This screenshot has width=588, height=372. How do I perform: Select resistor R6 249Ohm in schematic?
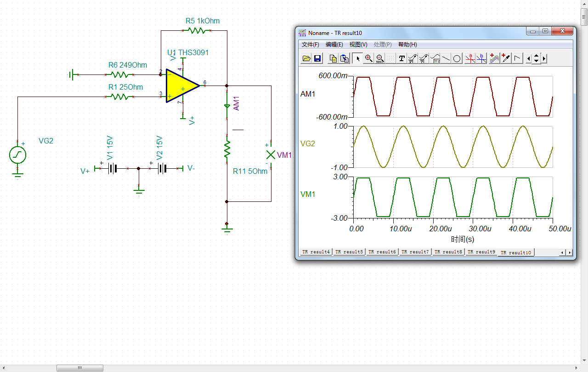pyautogui.click(x=120, y=74)
